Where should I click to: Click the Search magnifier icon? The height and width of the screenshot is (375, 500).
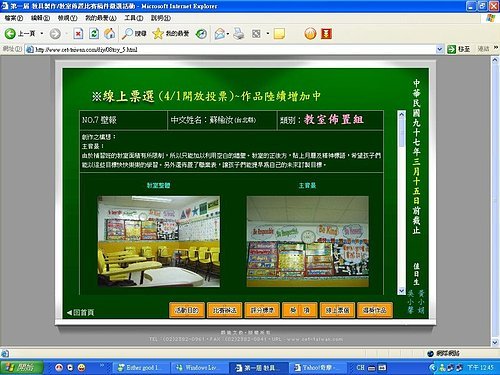[x=127, y=34]
